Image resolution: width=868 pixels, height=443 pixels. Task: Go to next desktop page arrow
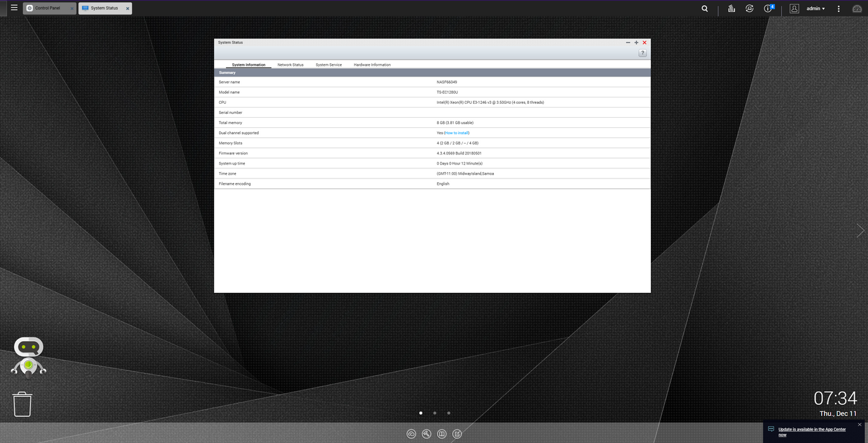pyautogui.click(x=860, y=231)
